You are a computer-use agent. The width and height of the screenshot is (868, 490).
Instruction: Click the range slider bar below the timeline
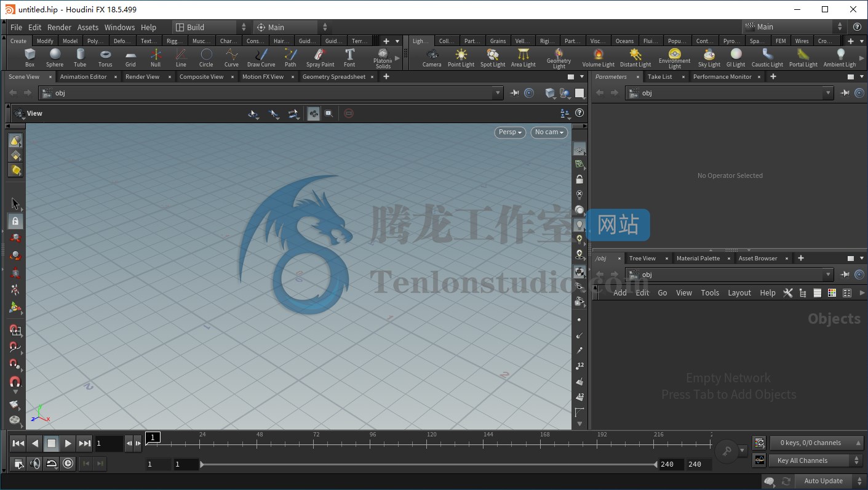[429, 464]
